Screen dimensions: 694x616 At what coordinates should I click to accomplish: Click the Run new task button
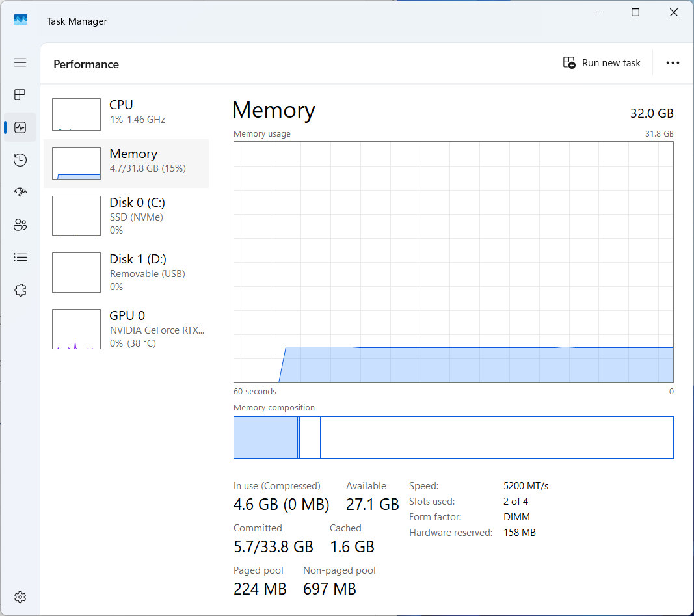pyautogui.click(x=602, y=63)
